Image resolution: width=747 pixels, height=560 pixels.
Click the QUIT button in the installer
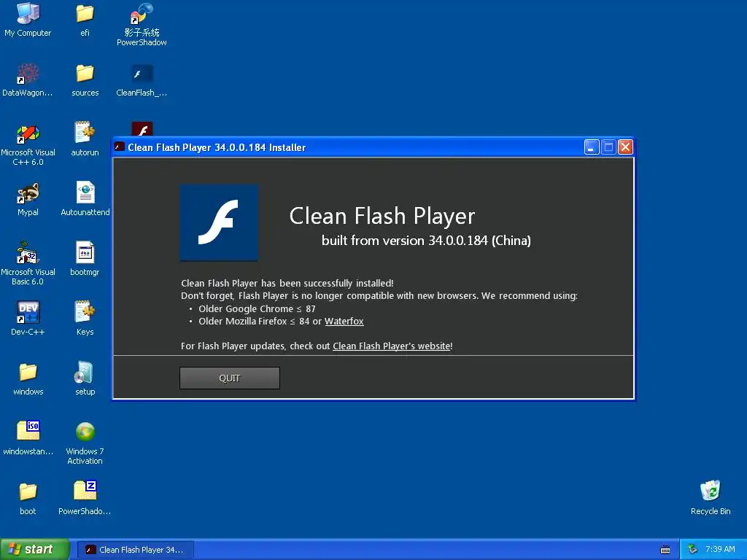[230, 378]
